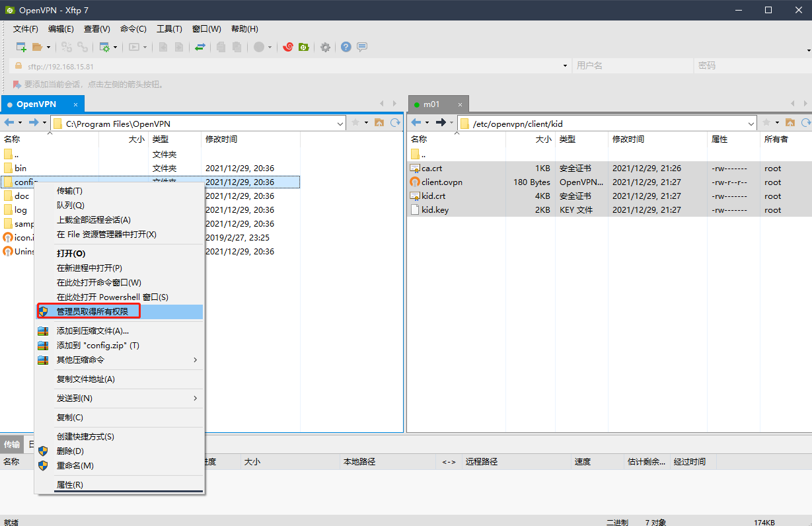This screenshot has height=526, width=812.
Task: Open the host address field dropdown
Action: 565,66
